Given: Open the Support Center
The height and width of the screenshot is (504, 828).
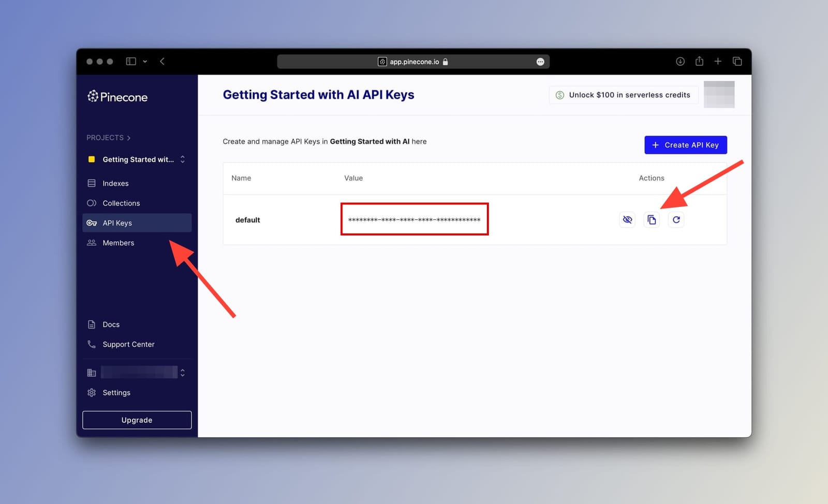Looking at the screenshot, I should coord(128,344).
